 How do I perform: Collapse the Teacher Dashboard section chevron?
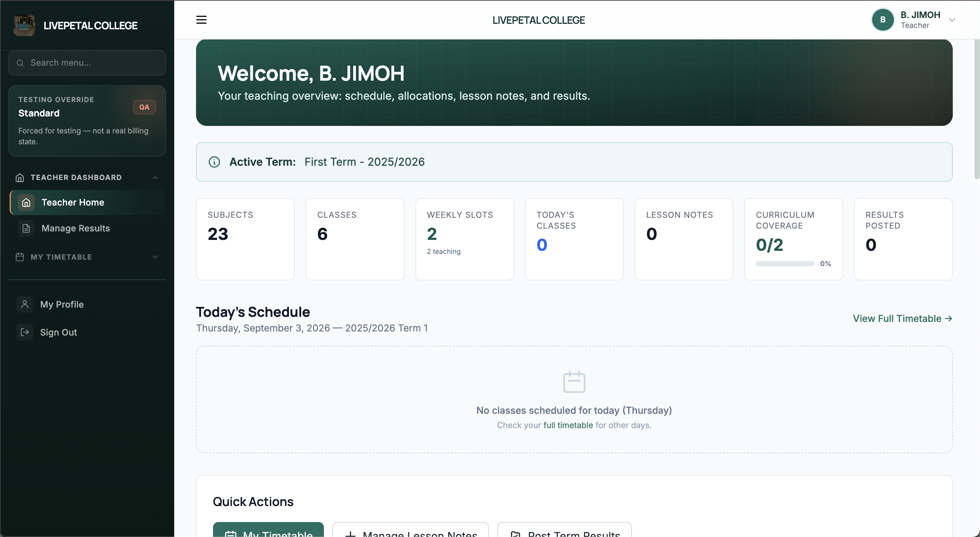point(155,178)
